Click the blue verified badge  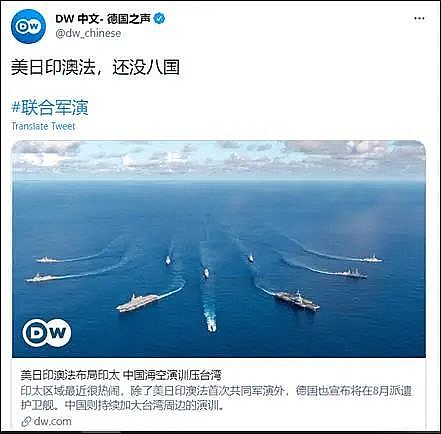159,19
